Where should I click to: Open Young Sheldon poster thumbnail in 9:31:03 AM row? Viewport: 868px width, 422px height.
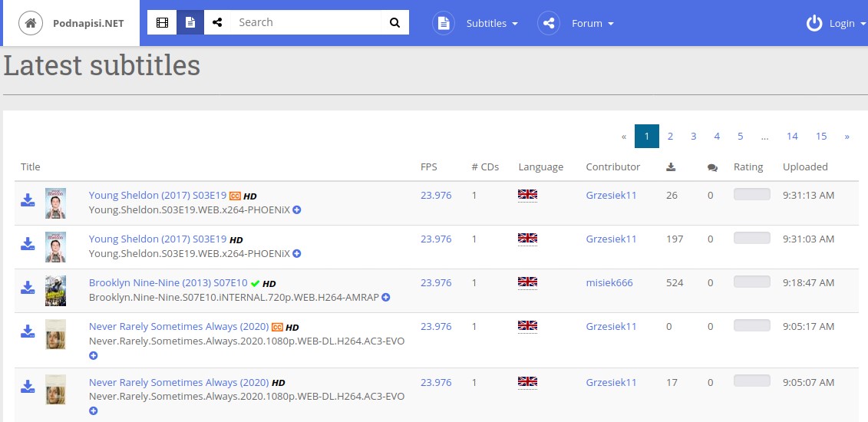click(55, 246)
